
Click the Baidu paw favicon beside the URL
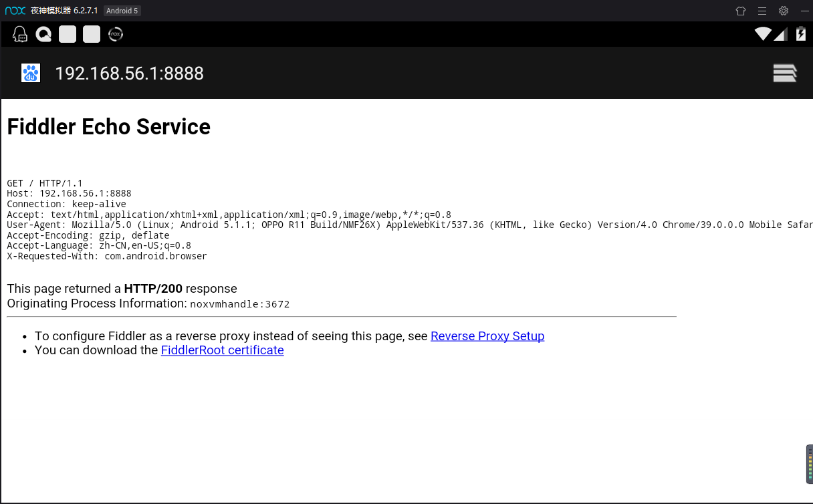[31, 73]
